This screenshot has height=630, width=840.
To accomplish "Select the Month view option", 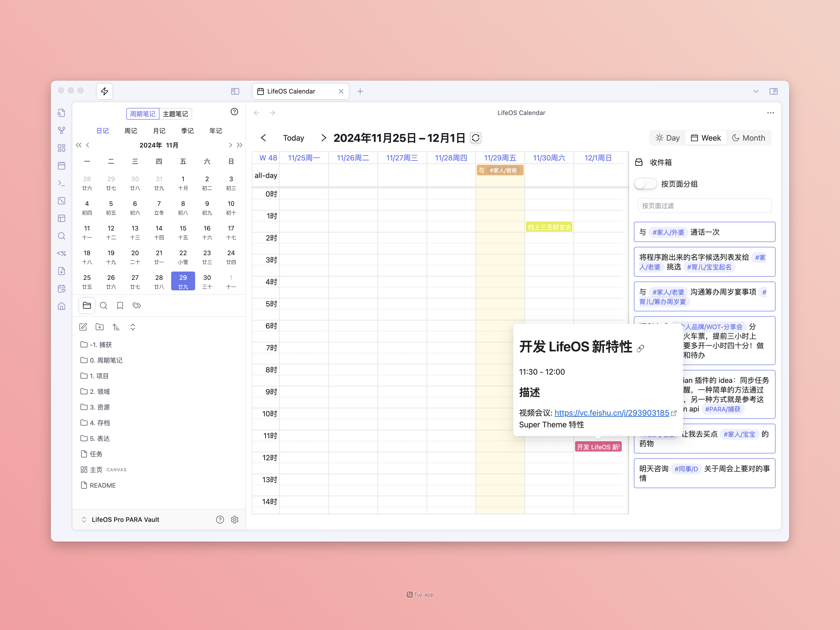I will click(748, 138).
